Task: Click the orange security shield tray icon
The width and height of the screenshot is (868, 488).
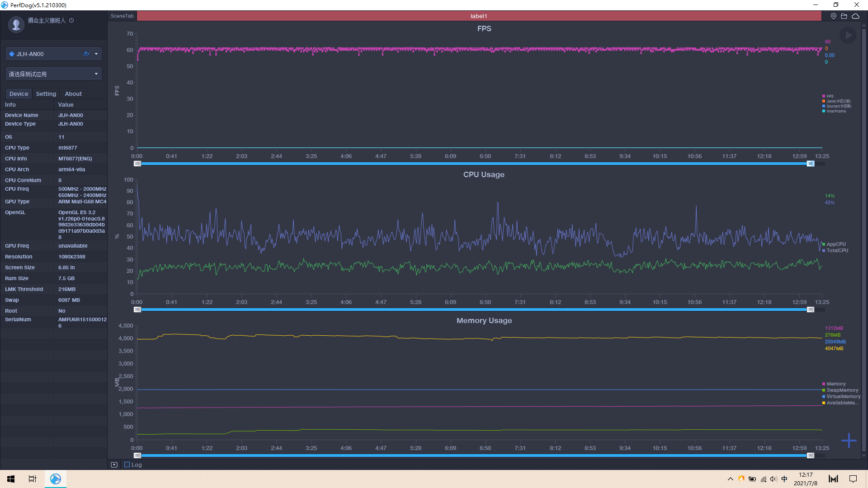Action: [x=741, y=479]
